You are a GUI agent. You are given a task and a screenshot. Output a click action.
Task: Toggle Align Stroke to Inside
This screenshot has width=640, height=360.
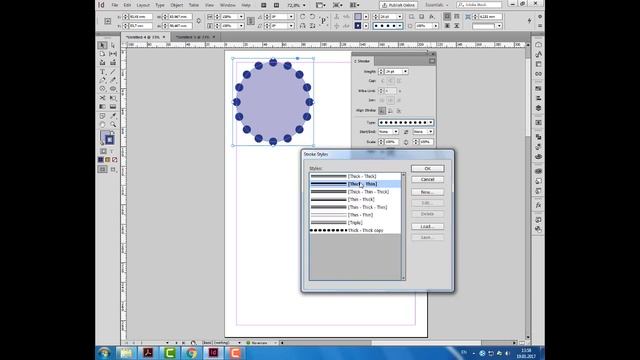pyautogui.click(x=390, y=111)
